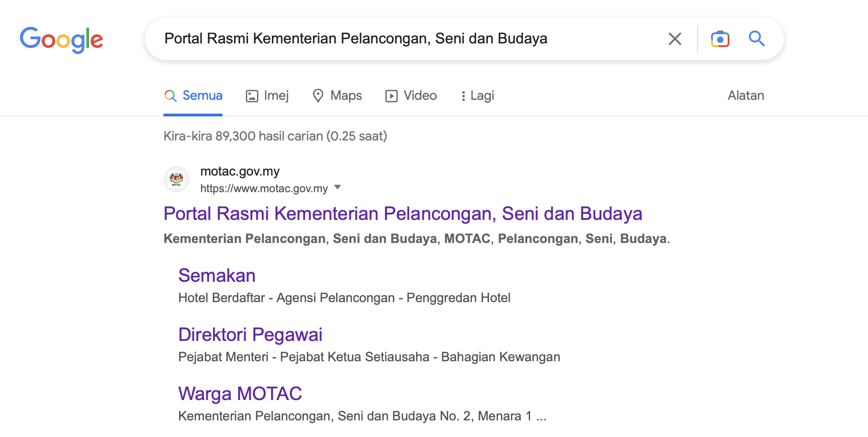This screenshot has height=437, width=868.
Task: Clear the search box text
Action: point(675,39)
